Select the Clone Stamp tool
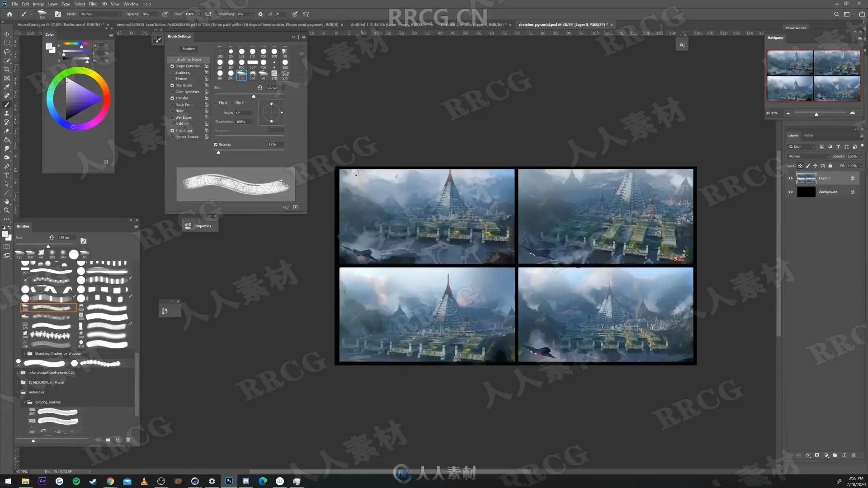The height and width of the screenshot is (488, 868). (x=7, y=113)
